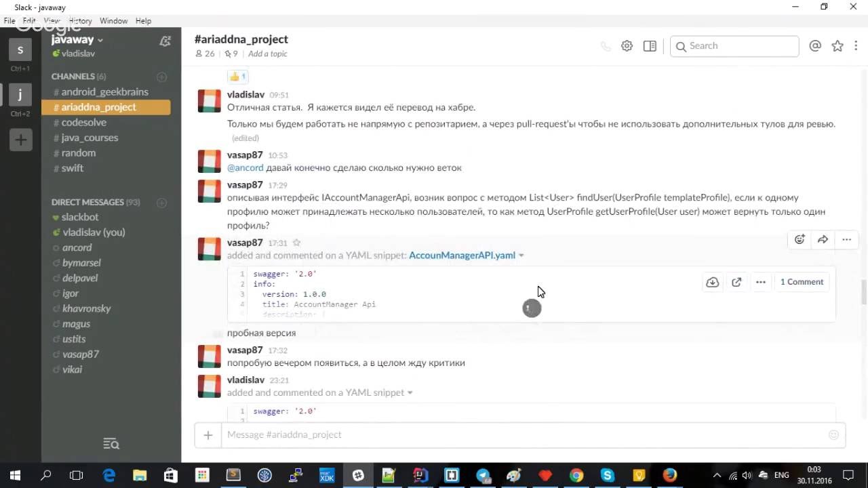Open the '1 Comment' button

tap(802, 282)
